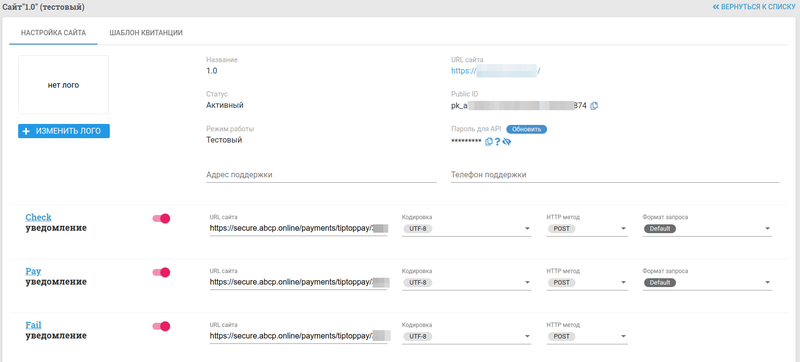Open the API password help question mark
This screenshot has width=800, height=362.
click(x=497, y=142)
